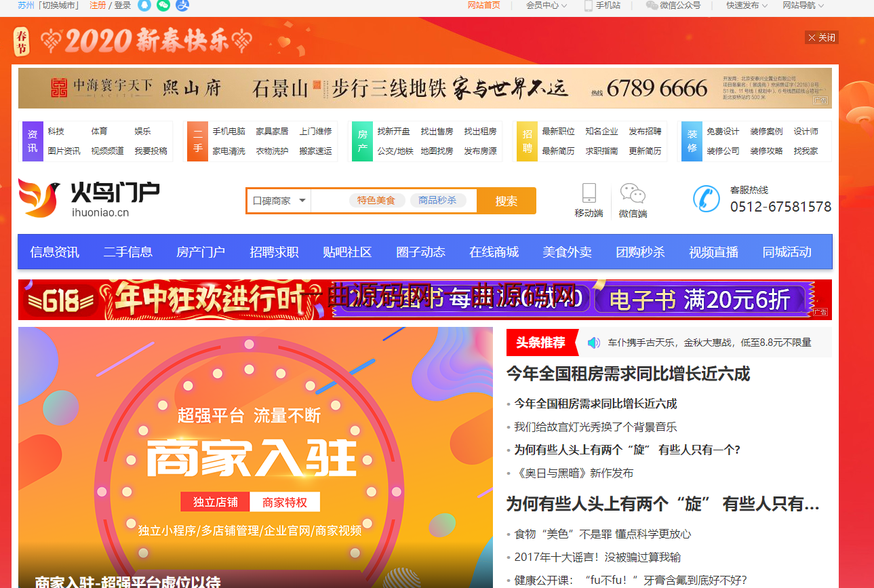The width and height of the screenshot is (874, 588).
Task: Open headline 今年全国租房需求同比增长近六成 large title
Action: click(629, 374)
